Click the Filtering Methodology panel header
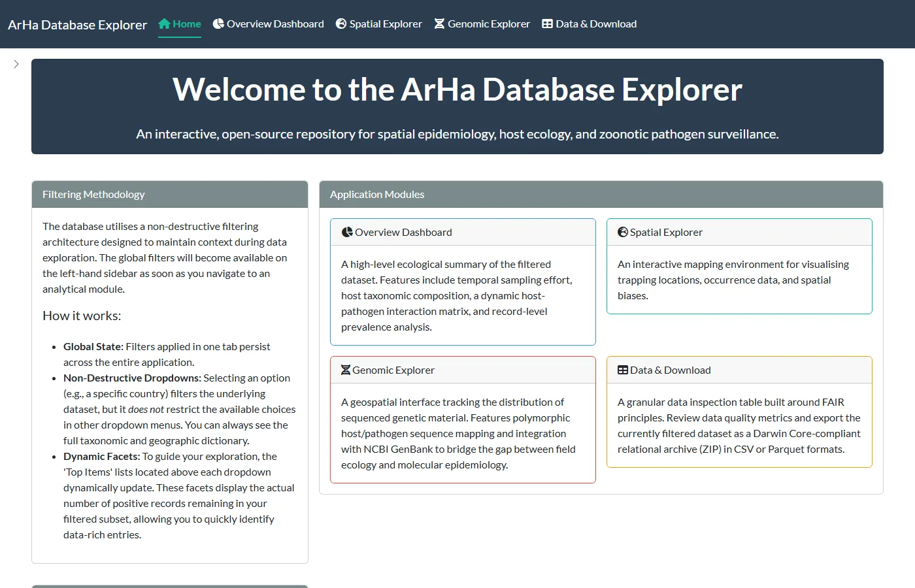915x588 pixels. tap(170, 194)
